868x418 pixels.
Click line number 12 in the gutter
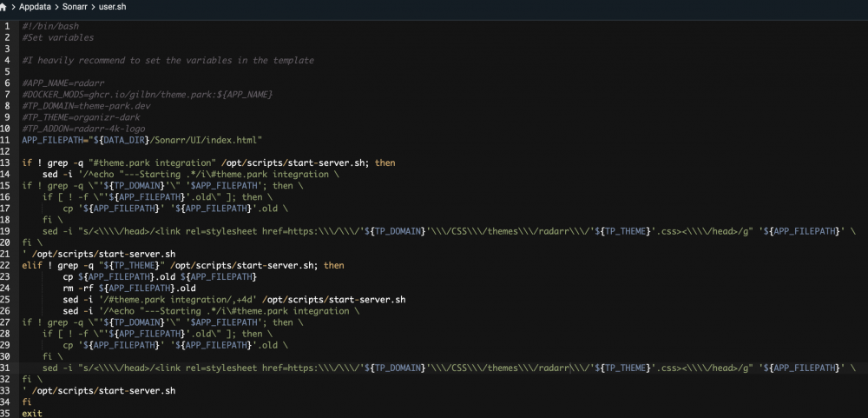[5, 151]
